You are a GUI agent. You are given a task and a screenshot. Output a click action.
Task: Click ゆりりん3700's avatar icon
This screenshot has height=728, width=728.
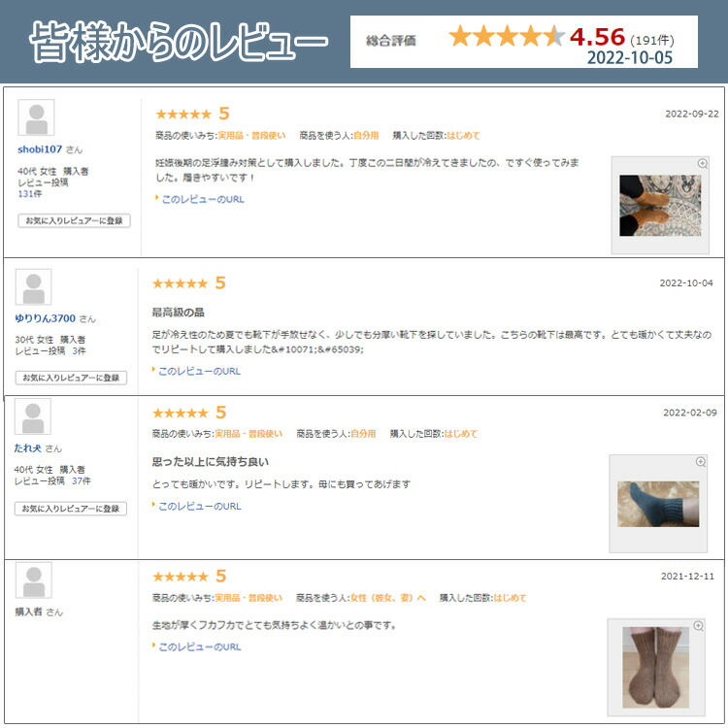click(33, 287)
